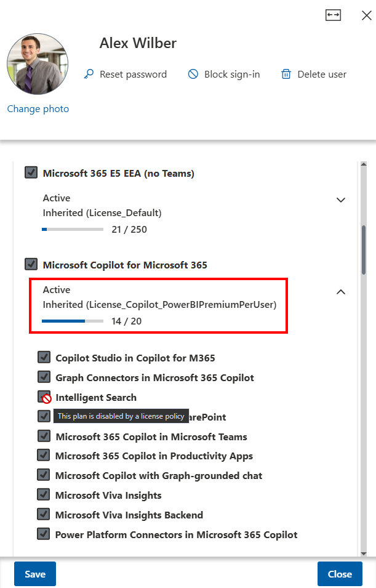Click the Intelligent Search label
376x588 pixels.
pyautogui.click(x=96, y=398)
